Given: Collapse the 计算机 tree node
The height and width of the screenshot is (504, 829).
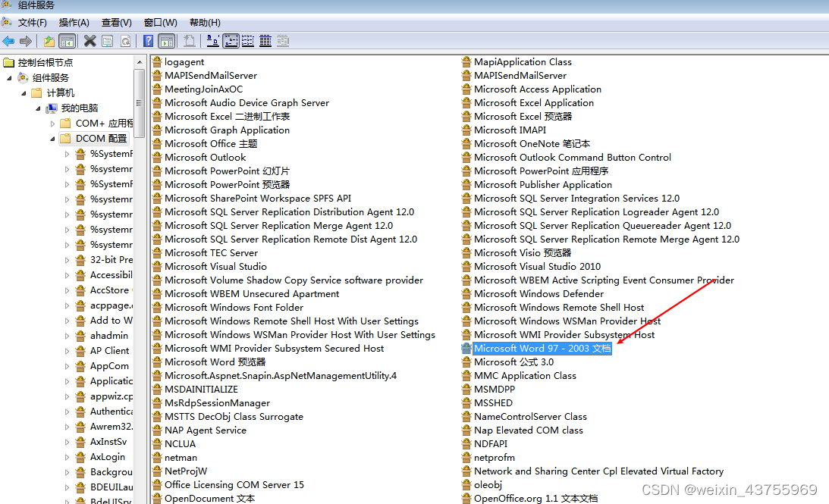Looking at the screenshot, I should pos(24,93).
